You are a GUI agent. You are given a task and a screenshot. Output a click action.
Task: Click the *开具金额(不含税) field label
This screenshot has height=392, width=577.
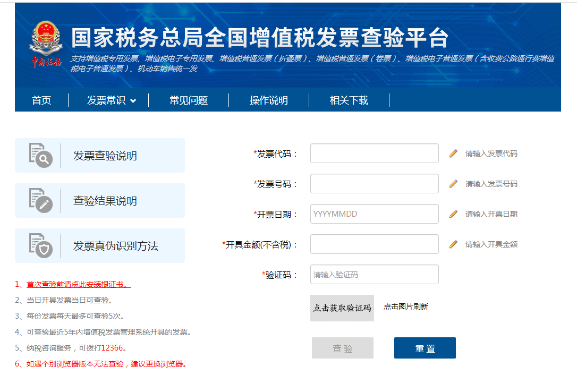[x=260, y=244]
